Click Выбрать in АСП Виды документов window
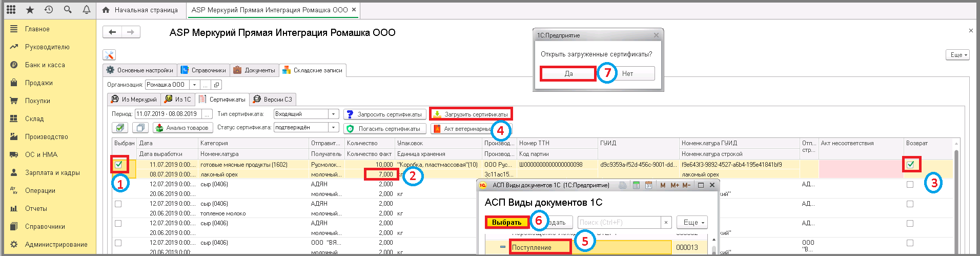Screen dimensions: 980x256 pos(507,222)
